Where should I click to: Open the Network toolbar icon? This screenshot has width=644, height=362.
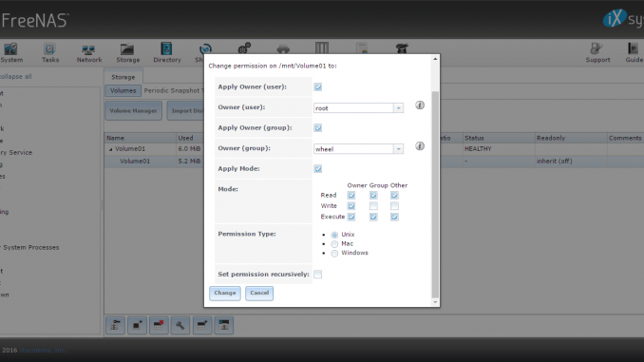(x=88, y=52)
